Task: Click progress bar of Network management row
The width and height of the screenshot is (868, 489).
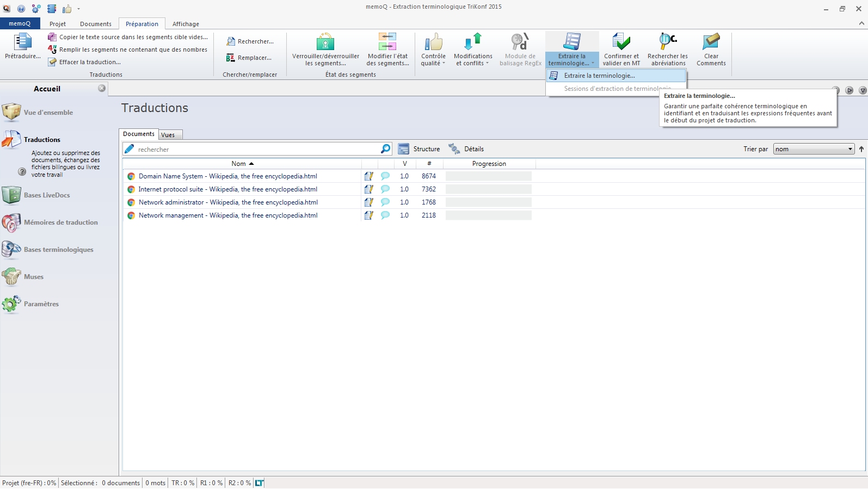Action: pos(489,215)
